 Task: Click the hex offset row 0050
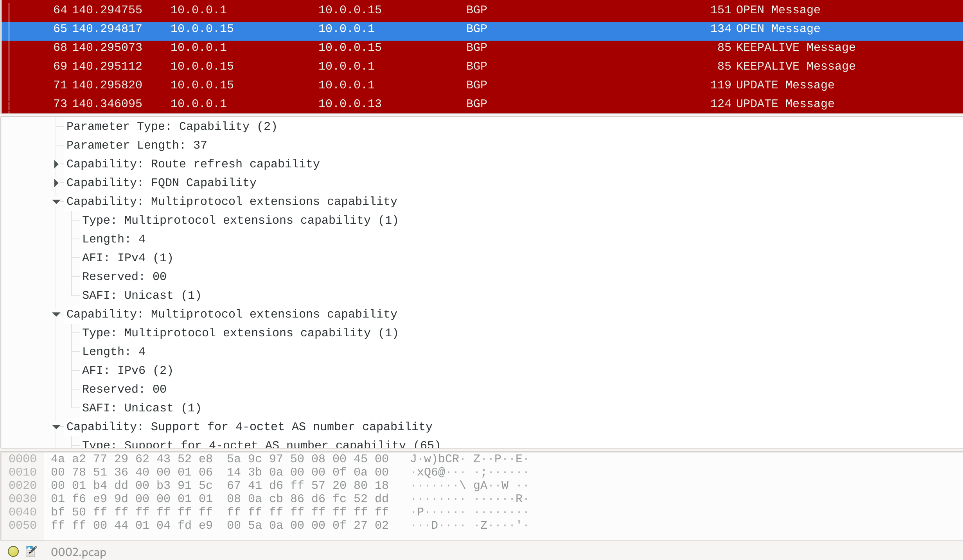(22, 525)
